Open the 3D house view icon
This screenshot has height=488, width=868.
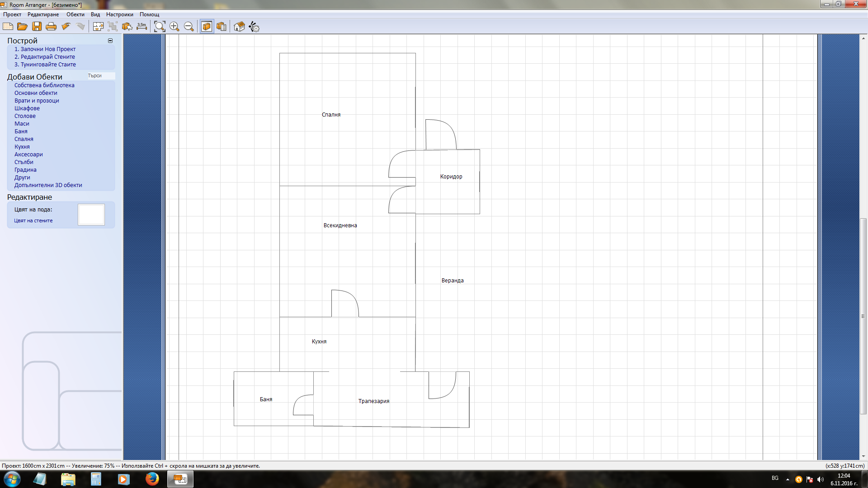point(239,27)
